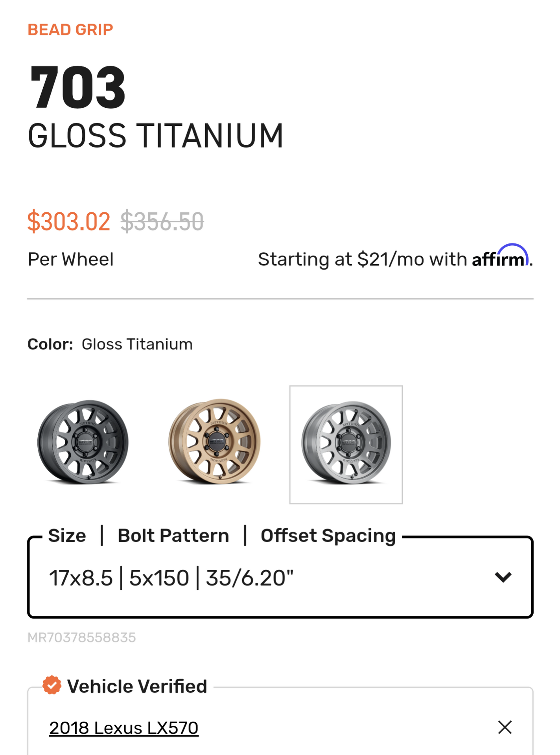Expand the size dropdown chevron
The image size is (560, 755).
(503, 577)
